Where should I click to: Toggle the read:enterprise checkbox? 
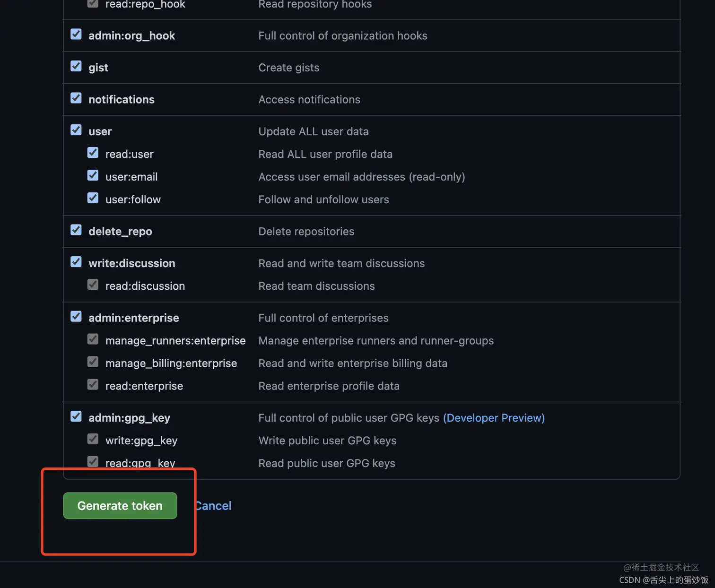(x=93, y=385)
